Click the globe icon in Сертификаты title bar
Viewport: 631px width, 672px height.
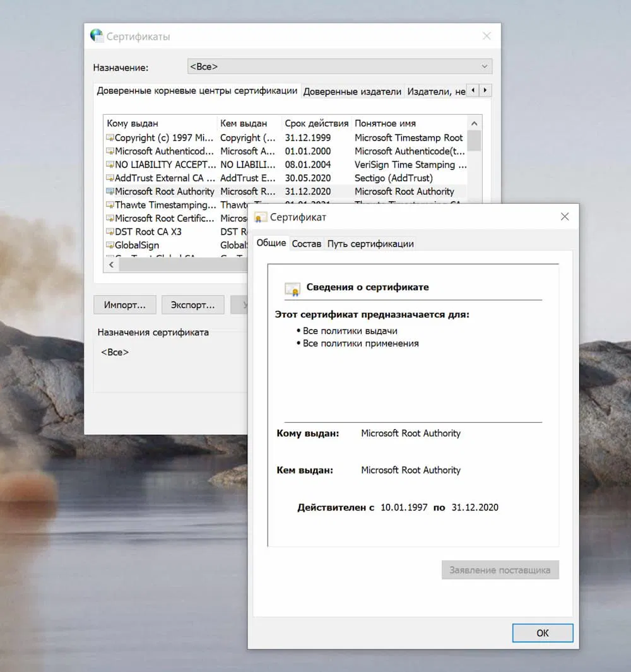click(97, 35)
